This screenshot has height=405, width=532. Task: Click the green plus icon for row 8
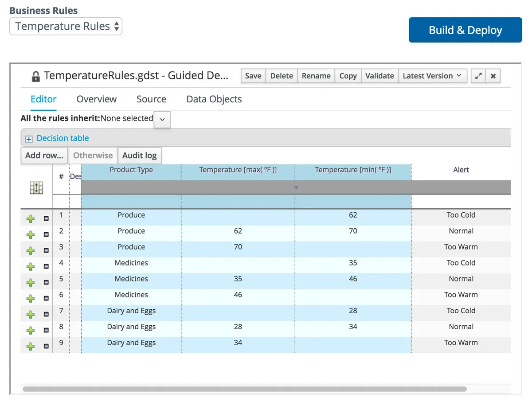(x=31, y=330)
